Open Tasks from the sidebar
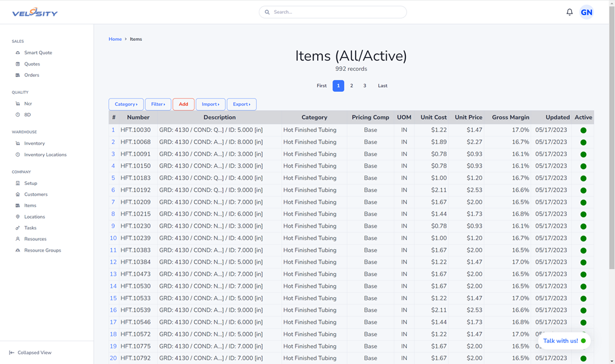The width and height of the screenshot is (615, 364). pyautogui.click(x=30, y=228)
